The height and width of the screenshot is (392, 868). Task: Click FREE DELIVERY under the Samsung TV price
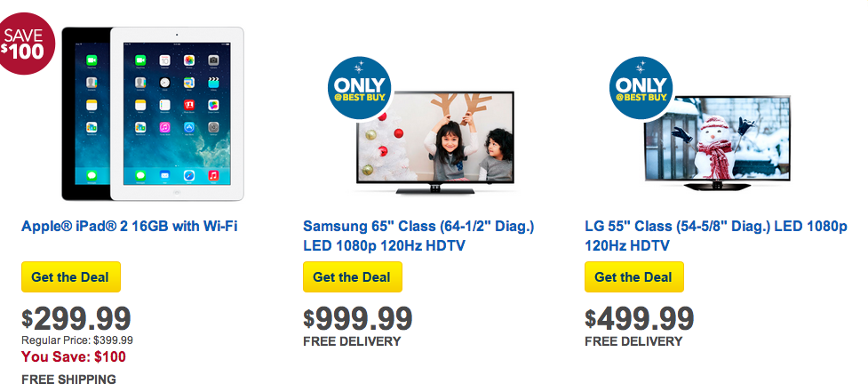[x=352, y=341]
